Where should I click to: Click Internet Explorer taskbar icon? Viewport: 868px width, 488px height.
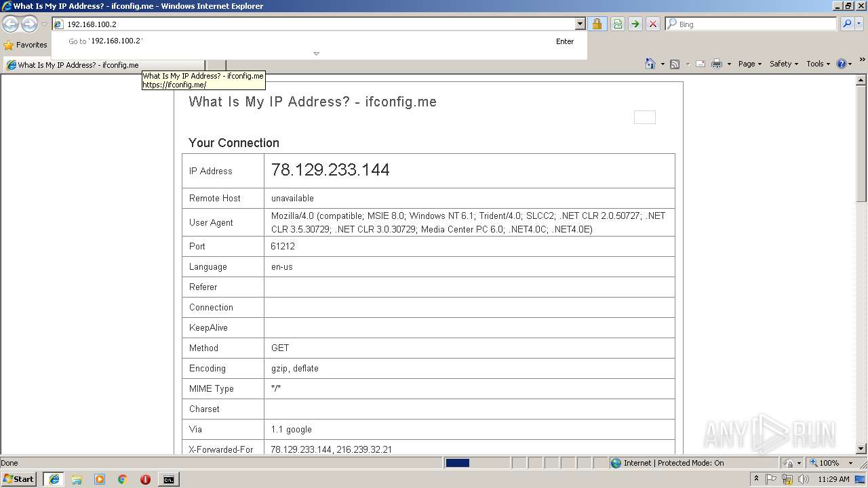pos(54,479)
